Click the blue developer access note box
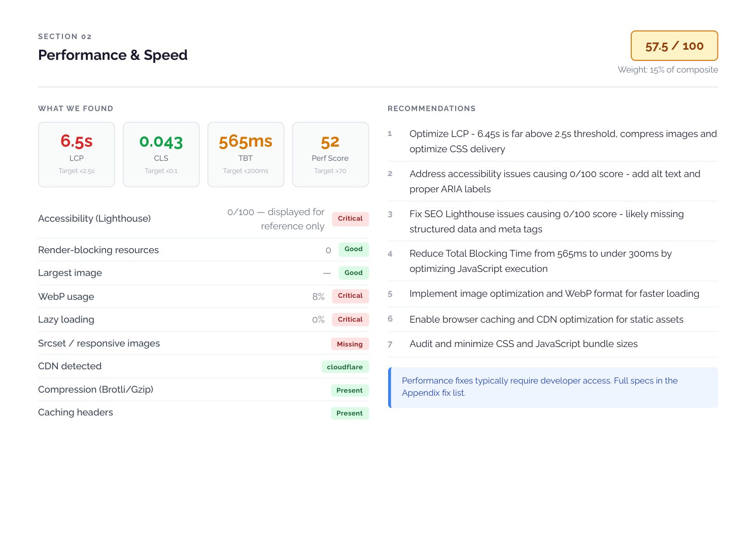Screen dimensions: 756x555 [x=553, y=388]
